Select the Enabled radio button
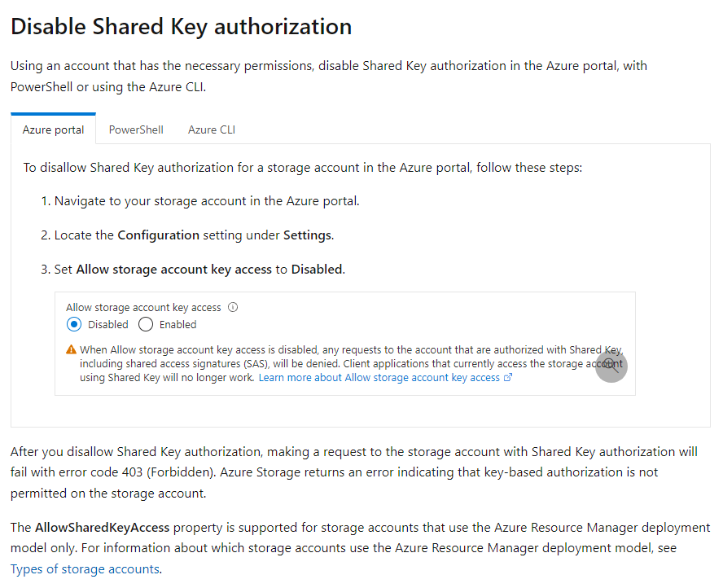 pyautogui.click(x=146, y=324)
